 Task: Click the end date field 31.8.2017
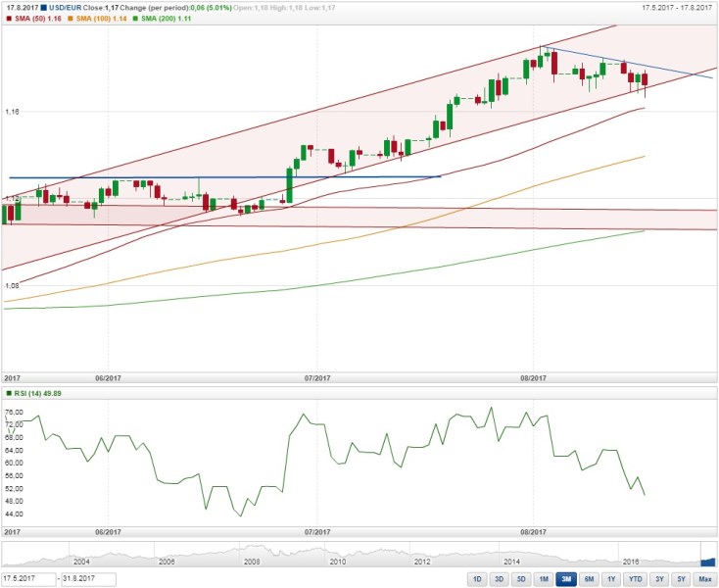(90, 579)
